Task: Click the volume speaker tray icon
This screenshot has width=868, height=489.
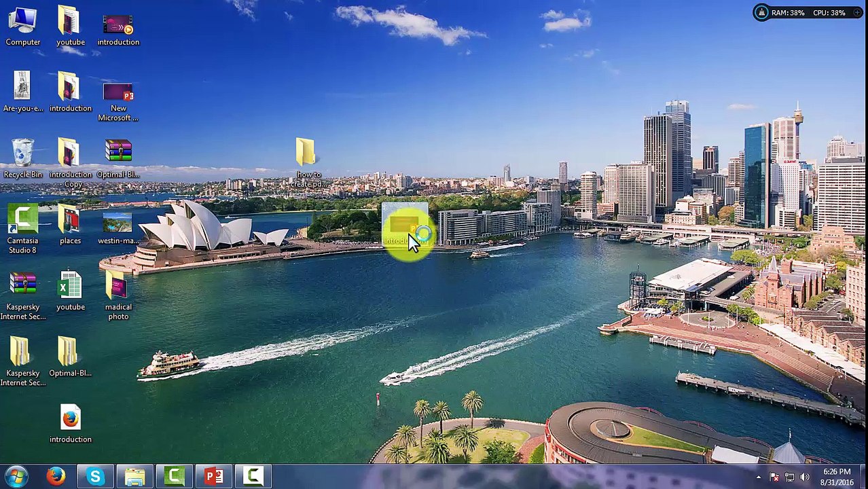Action: [805, 477]
